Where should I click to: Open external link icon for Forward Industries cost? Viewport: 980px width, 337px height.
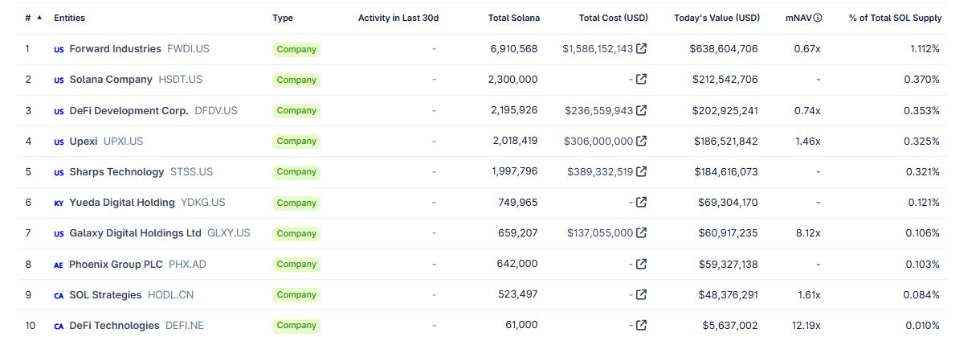[641, 49]
